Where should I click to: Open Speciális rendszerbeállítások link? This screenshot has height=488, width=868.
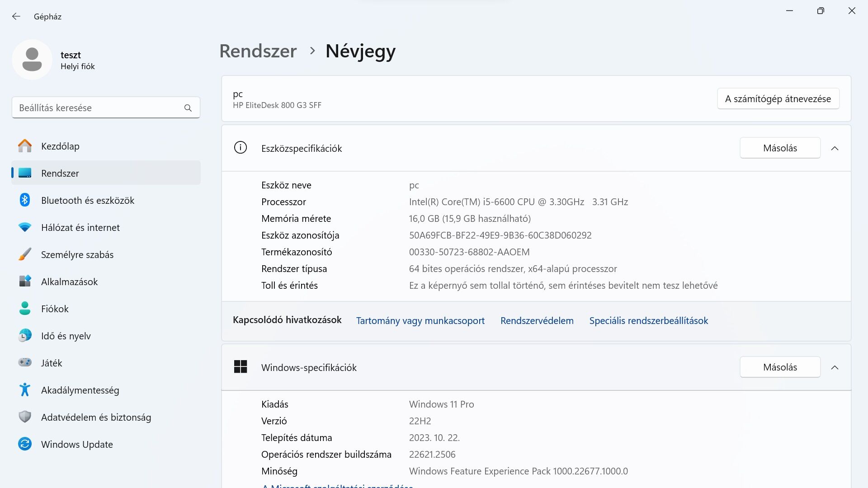coord(648,320)
